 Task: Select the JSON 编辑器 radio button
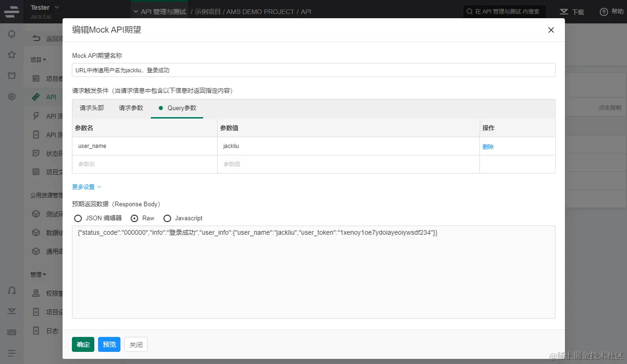[78, 218]
